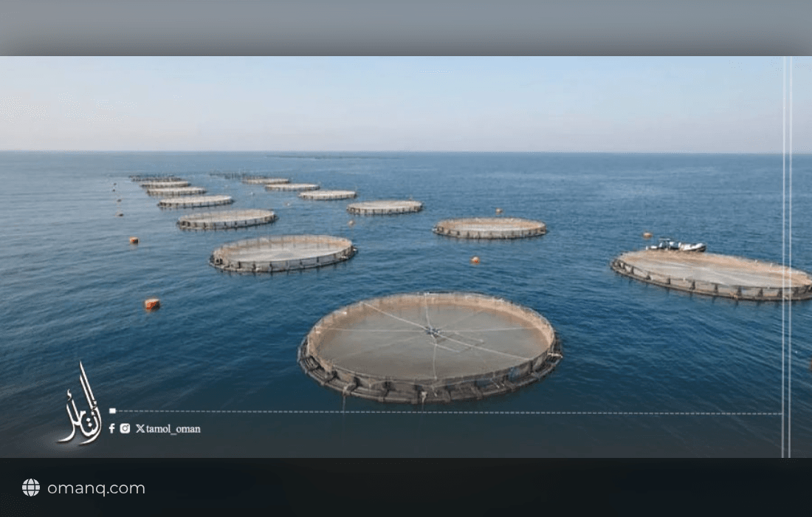
Task: Click the X (Twitter) logo icon
Action: click(140, 428)
